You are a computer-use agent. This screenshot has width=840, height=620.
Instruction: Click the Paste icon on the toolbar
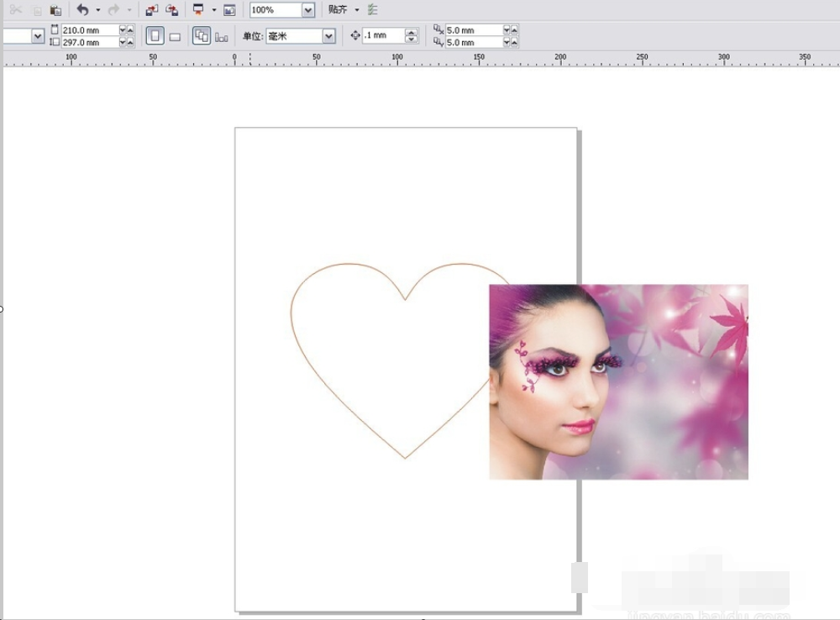click(x=55, y=9)
